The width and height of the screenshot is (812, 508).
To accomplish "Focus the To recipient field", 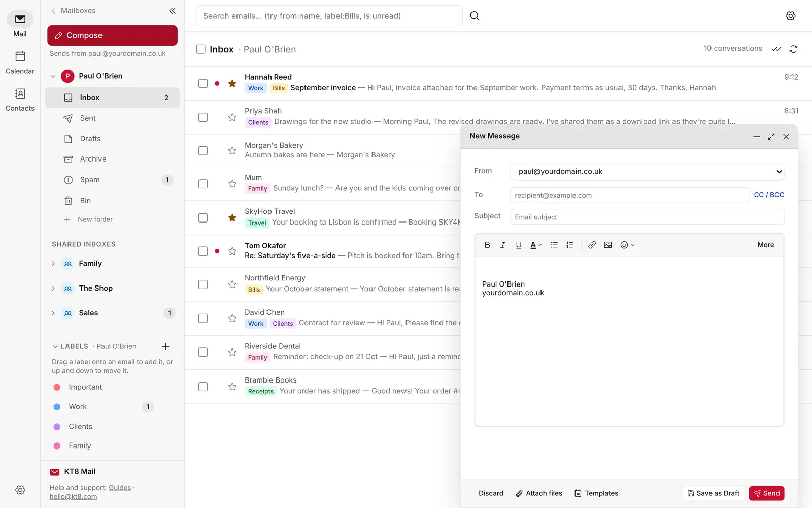I will click(629, 195).
